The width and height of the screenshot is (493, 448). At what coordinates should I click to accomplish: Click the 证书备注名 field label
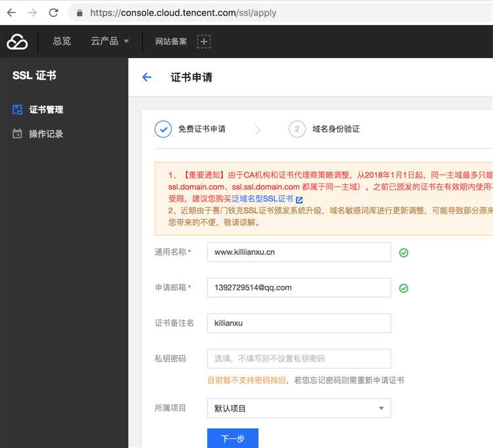[x=174, y=323]
